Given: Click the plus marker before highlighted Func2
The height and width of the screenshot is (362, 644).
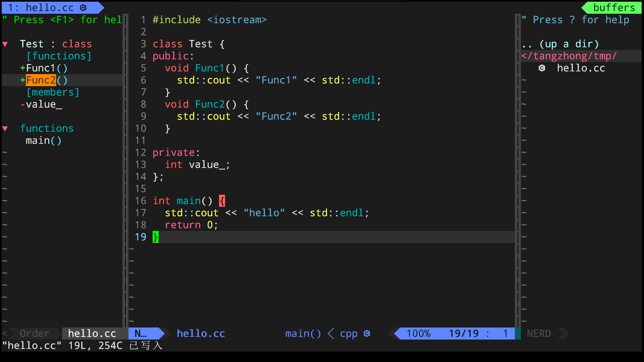Looking at the screenshot, I should [x=23, y=80].
